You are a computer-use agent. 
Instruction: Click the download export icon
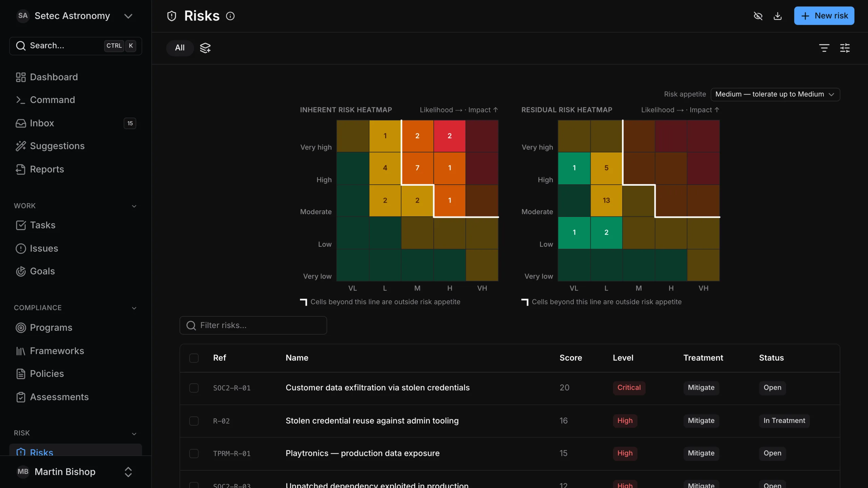(777, 16)
